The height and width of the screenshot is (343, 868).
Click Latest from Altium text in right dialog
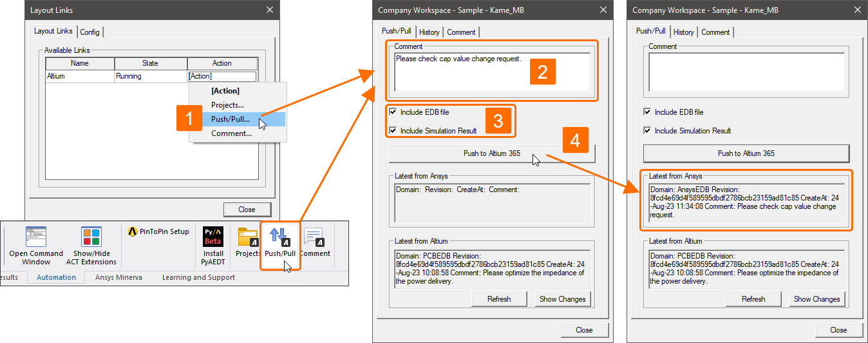[x=746, y=268]
